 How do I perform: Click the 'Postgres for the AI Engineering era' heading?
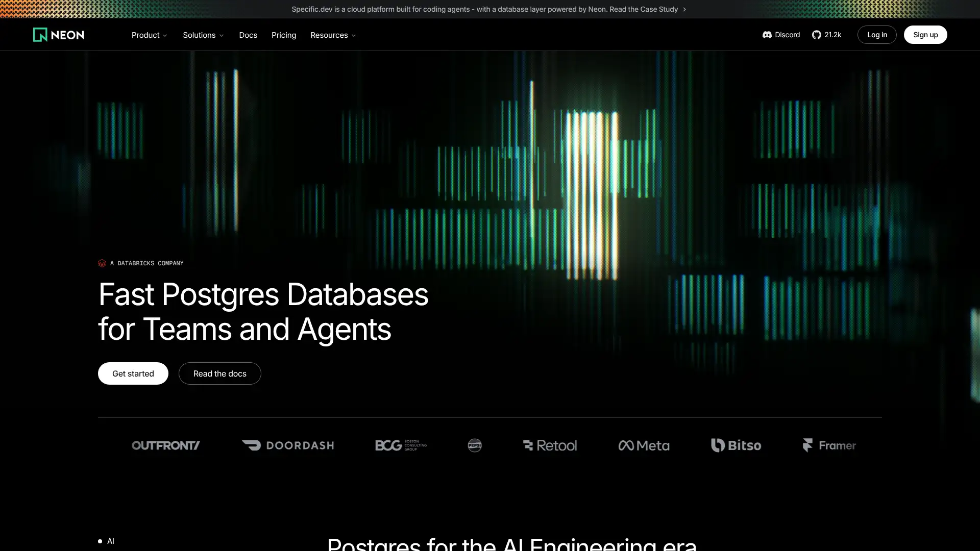512,543
